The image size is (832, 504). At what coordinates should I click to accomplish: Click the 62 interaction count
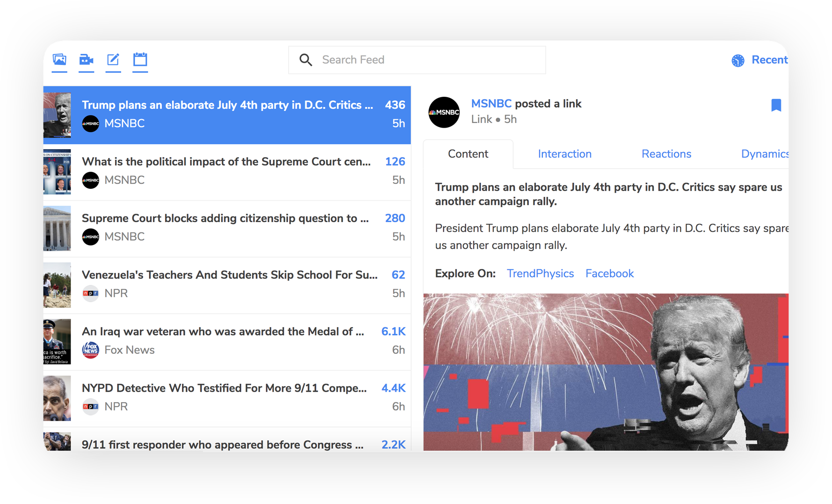(x=398, y=275)
